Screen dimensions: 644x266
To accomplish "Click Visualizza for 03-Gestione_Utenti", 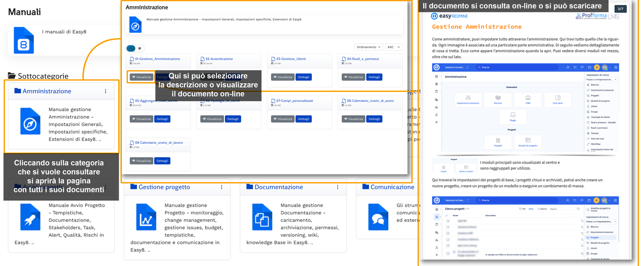I will point(282,77).
